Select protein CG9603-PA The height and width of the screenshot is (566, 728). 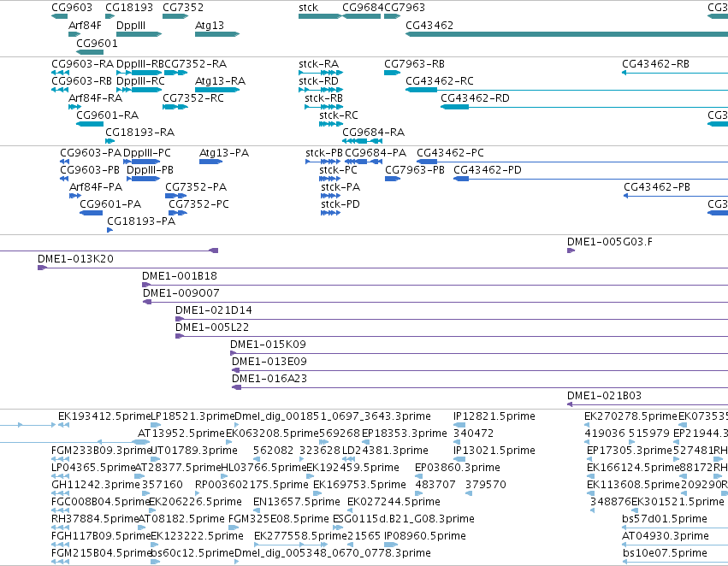coord(64,162)
